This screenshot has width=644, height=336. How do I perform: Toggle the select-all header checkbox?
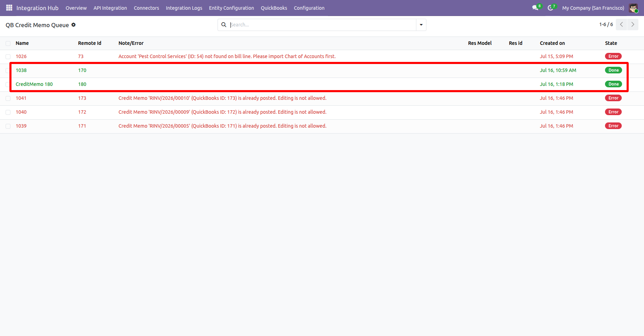click(x=8, y=43)
